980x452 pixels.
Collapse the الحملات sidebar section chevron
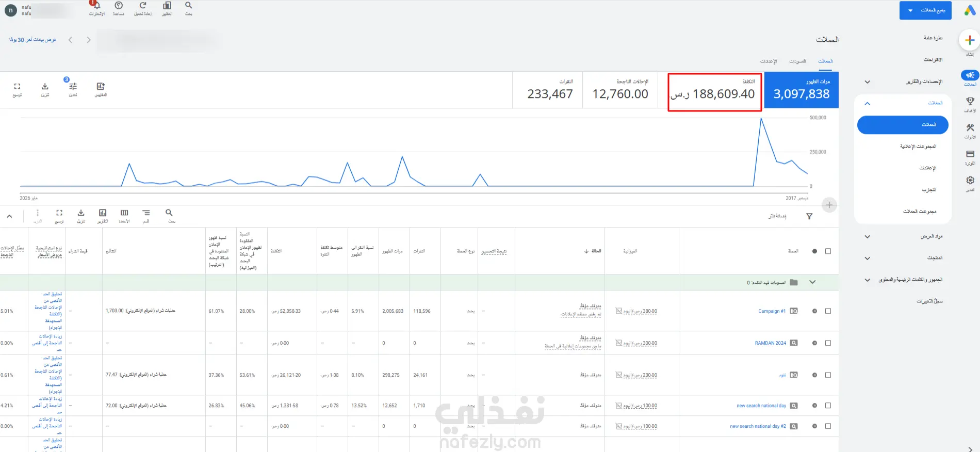(x=868, y=104)
